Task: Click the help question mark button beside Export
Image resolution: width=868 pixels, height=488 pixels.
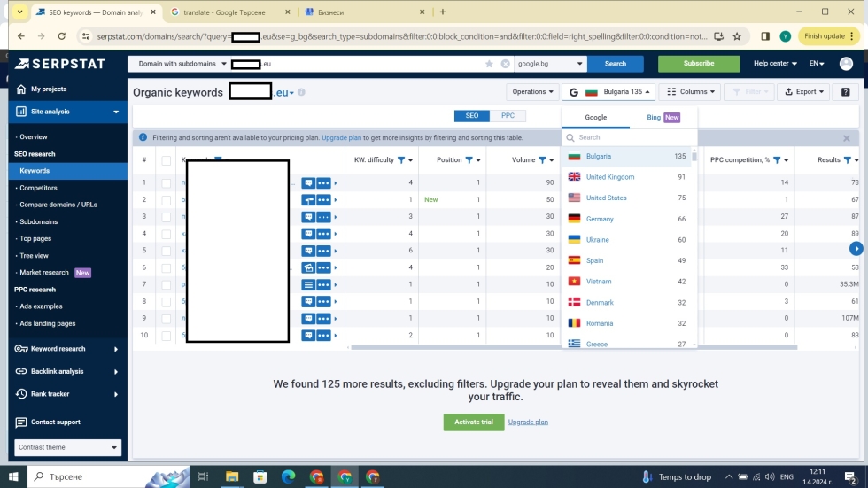Action: (845, 91)
